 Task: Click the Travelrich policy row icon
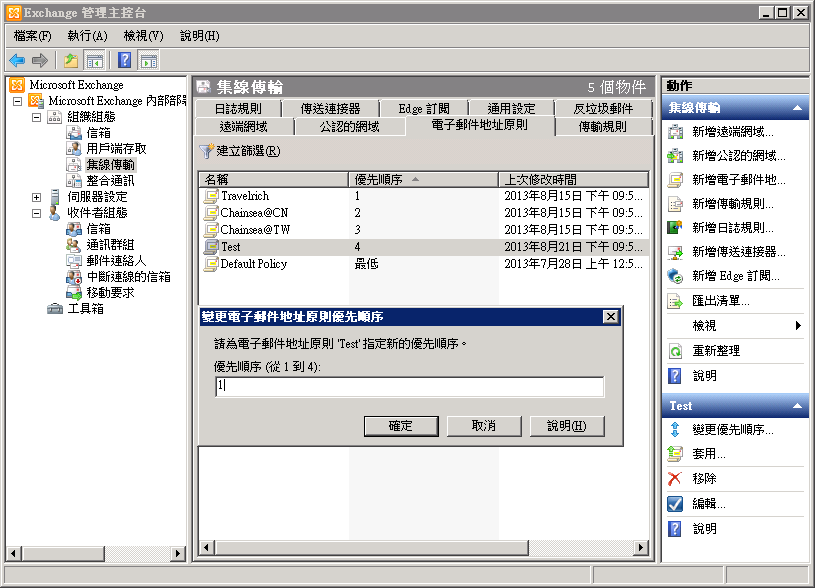[211, 196]
